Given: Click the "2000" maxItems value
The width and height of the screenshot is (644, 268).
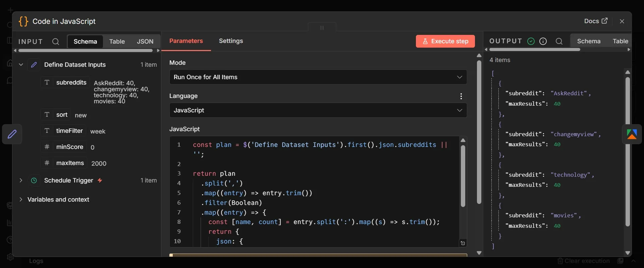Looking at the screenshot, I should [x=99, y=163].
